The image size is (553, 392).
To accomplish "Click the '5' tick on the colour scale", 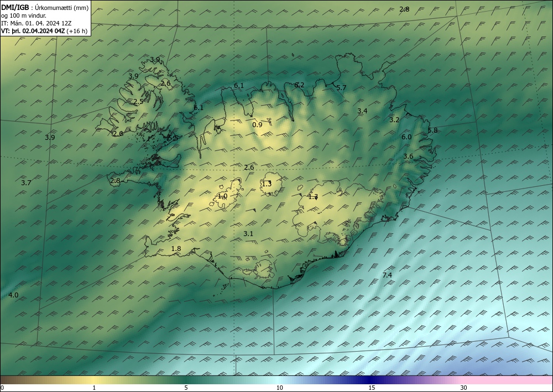I will [186, 388].
